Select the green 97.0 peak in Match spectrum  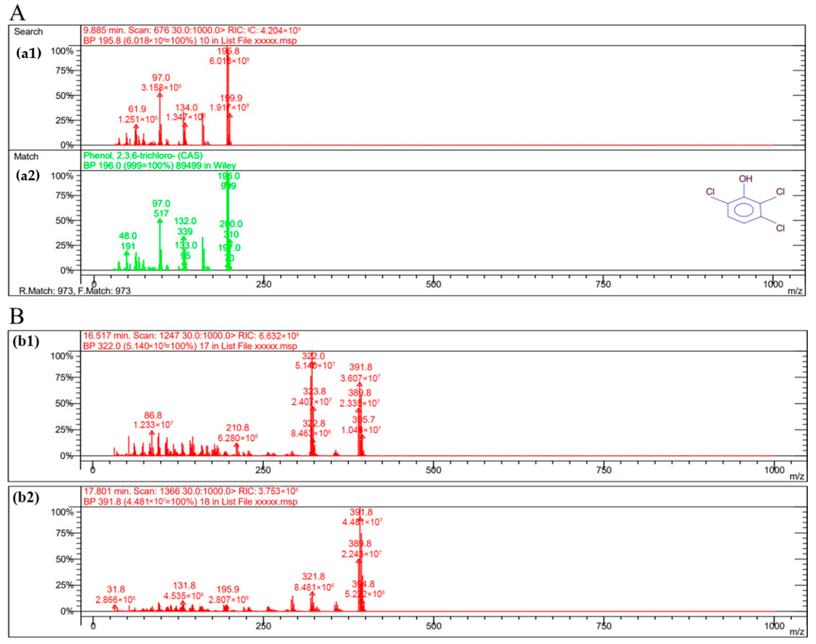tap(160, 221)
